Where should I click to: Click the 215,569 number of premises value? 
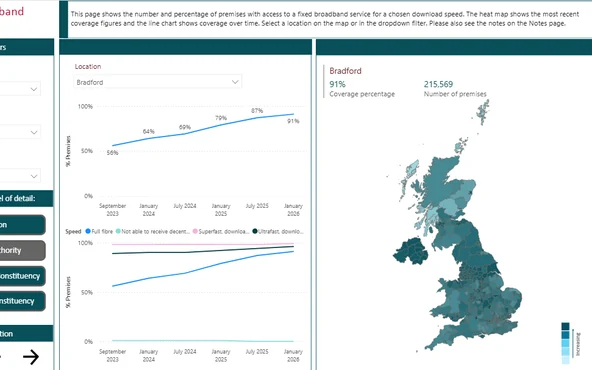[x=438, y=84]
